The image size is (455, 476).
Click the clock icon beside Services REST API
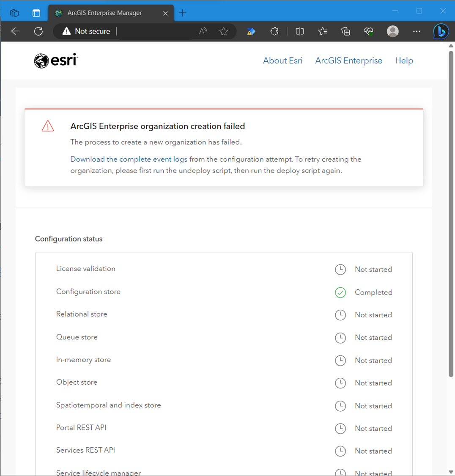[x=340, y=451]
